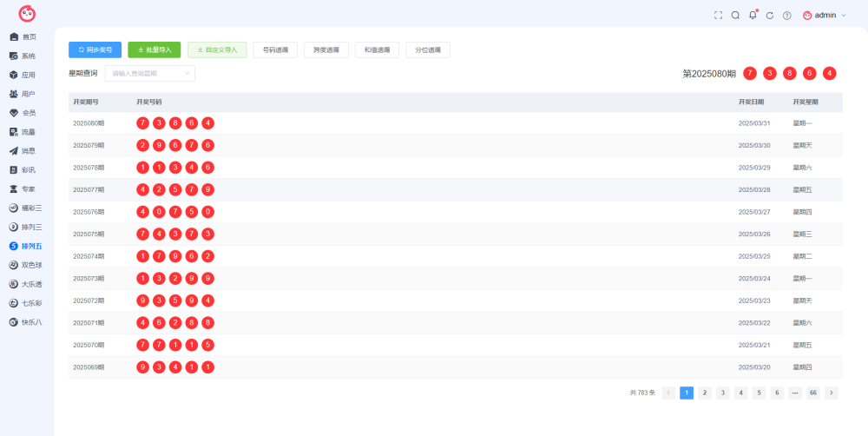Open 会员 via its diamond icon

(14, 113)
